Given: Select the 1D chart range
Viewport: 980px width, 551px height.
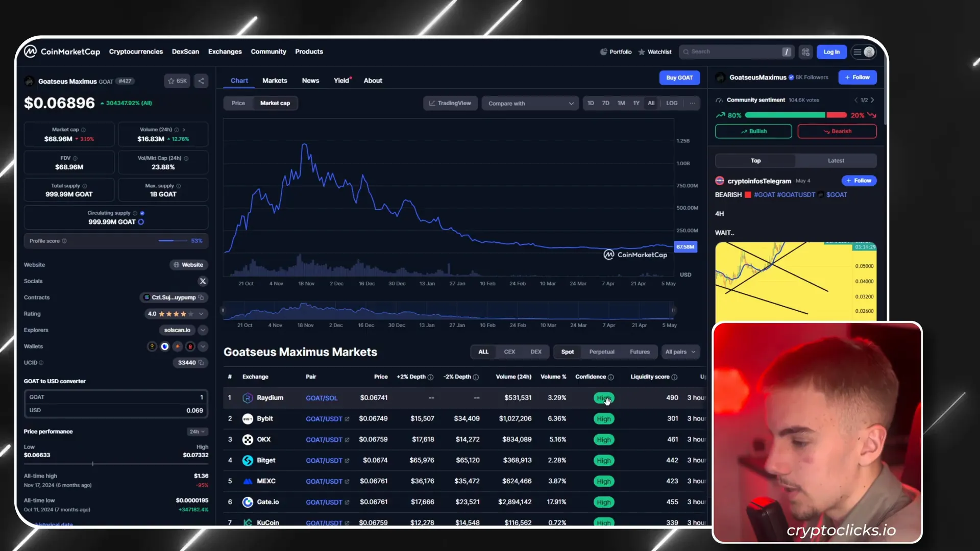Looking at the screenshot, I should pos(591,103).
